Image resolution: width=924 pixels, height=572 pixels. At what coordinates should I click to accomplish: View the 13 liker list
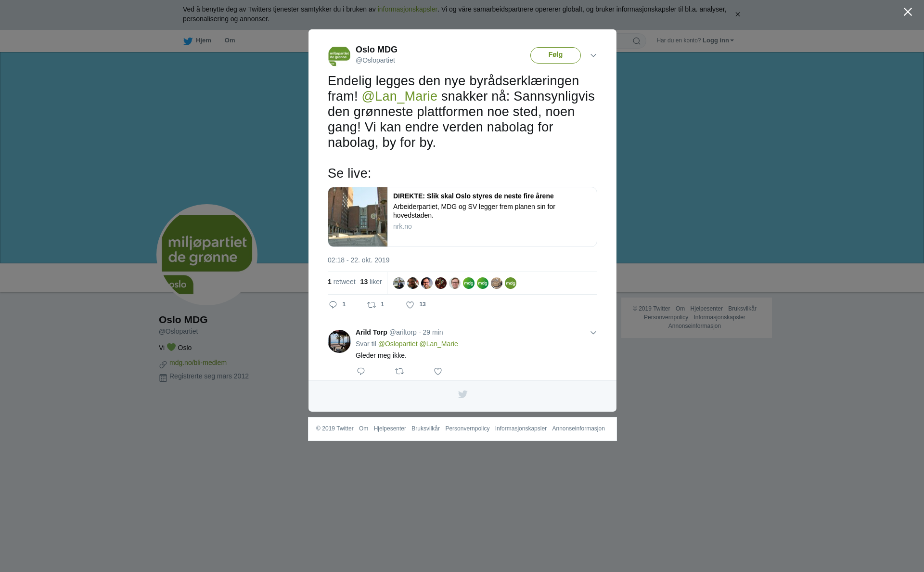[x=371, y=282]
